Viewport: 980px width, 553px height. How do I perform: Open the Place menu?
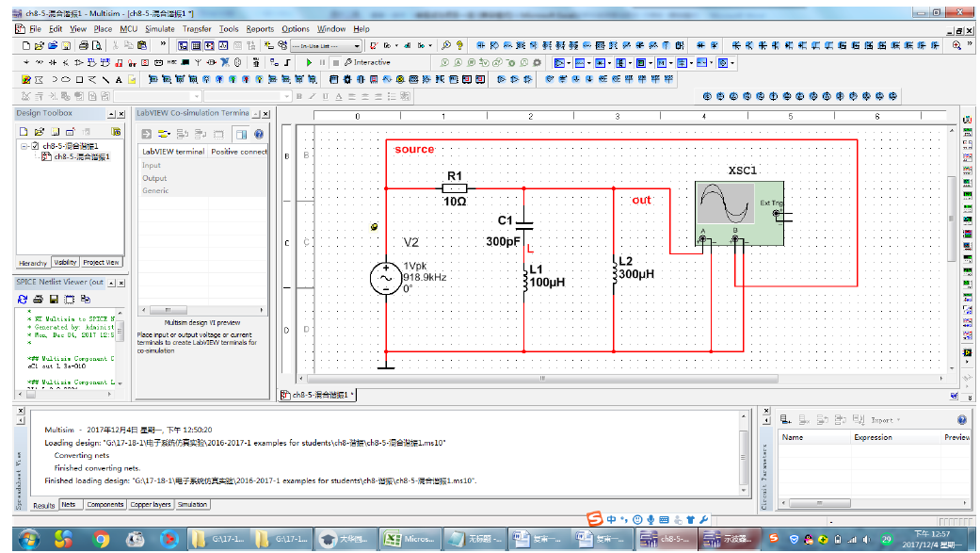[x=103, y=29]
